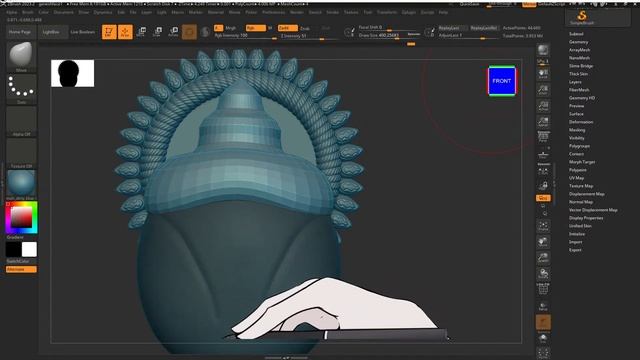Select the Draw mode button
640x360 pixels.
pos(125,32)
